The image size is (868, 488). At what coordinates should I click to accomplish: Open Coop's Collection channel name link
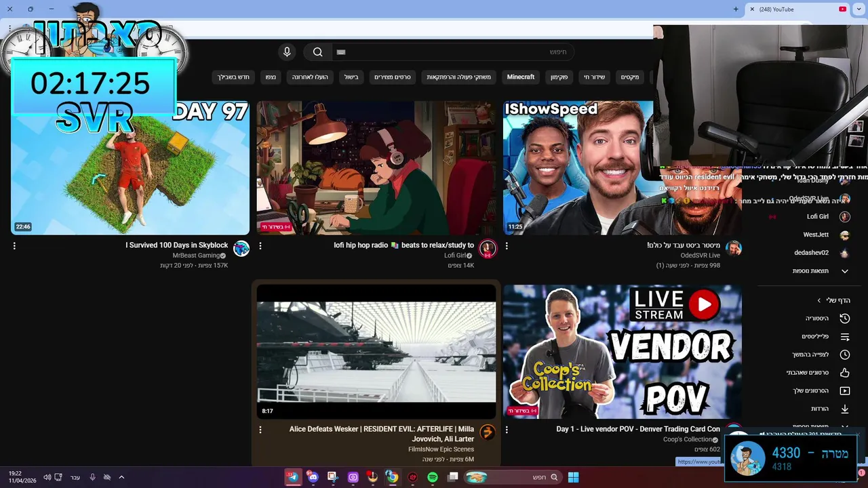point(688,439)
